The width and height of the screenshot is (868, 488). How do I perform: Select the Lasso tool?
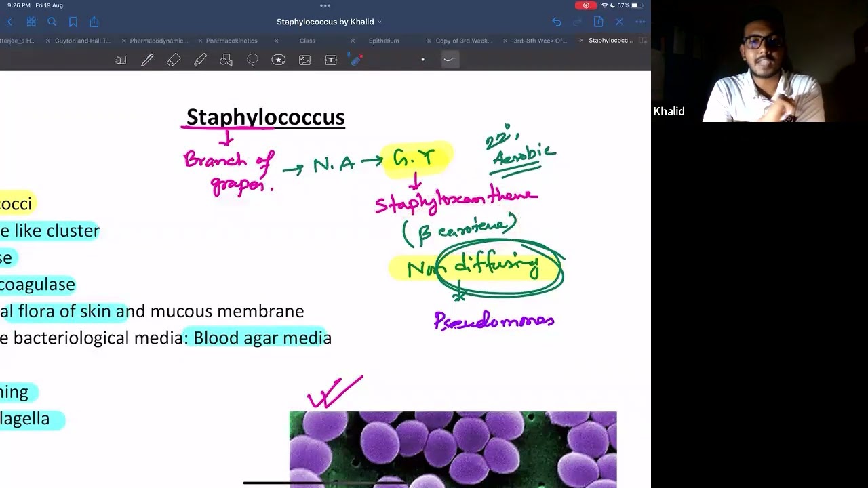(252, 60)
